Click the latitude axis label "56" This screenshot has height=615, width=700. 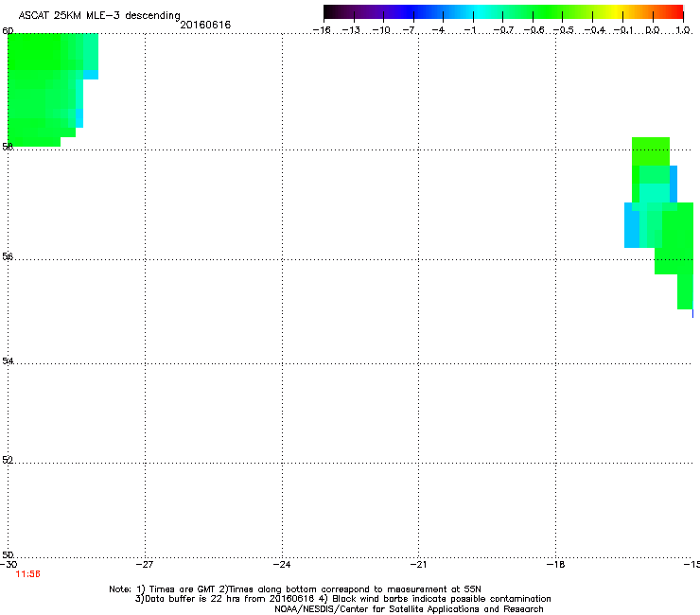click(8, 256)
